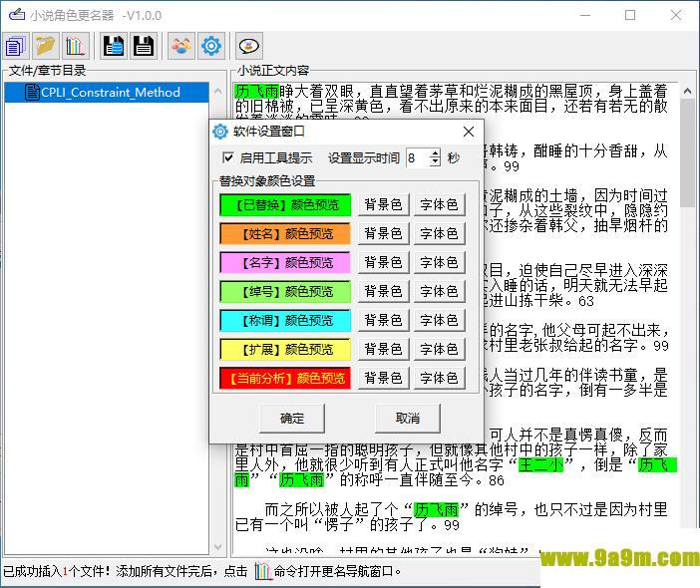Set 字体色 for the 绰号 row
This screenshot has width=700, height=588.
click(440, 292)
